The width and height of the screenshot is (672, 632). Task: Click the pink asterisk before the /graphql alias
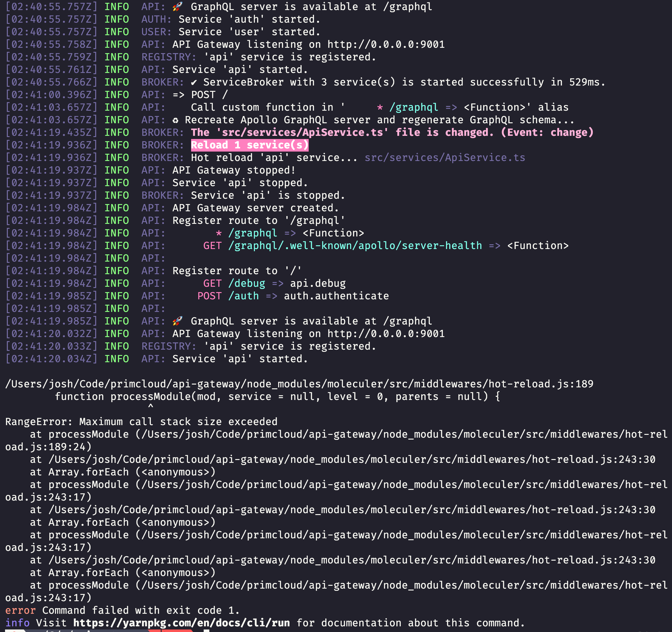(x=380, y=107)
